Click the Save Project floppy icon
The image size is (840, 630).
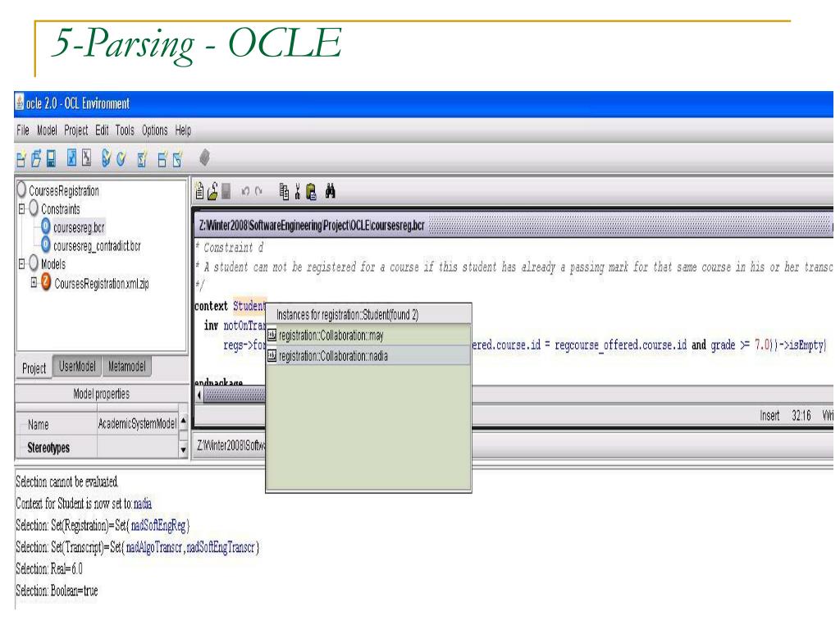51,158
